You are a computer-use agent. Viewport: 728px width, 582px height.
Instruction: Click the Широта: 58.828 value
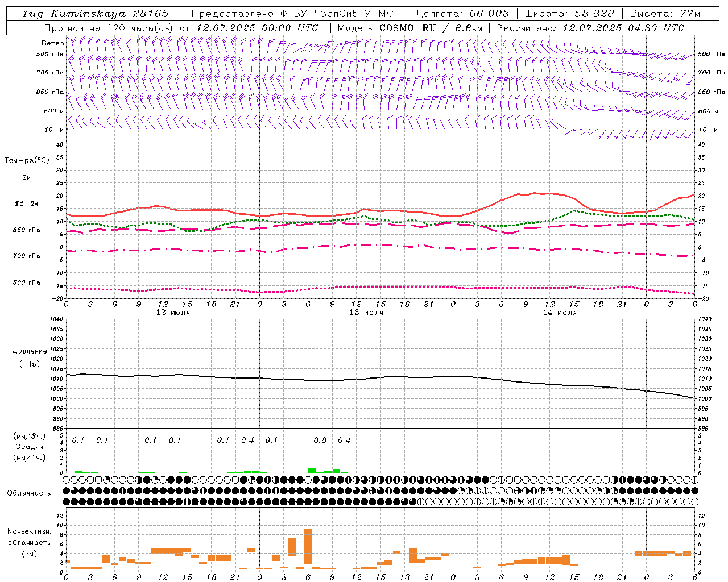569,14
